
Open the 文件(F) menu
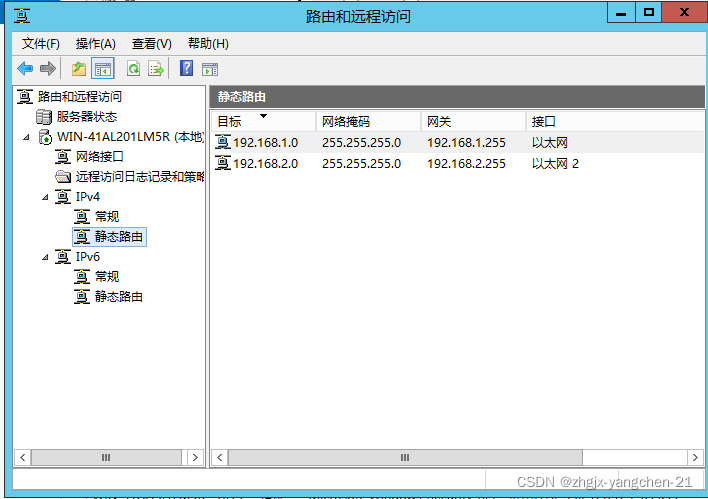pyautogui.click(x=41, y=44)
